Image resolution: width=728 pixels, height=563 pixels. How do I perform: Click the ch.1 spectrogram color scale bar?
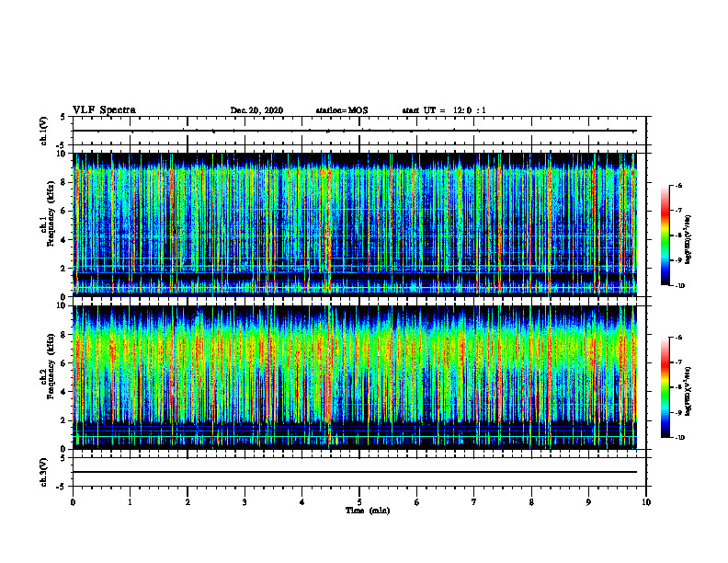665,236
